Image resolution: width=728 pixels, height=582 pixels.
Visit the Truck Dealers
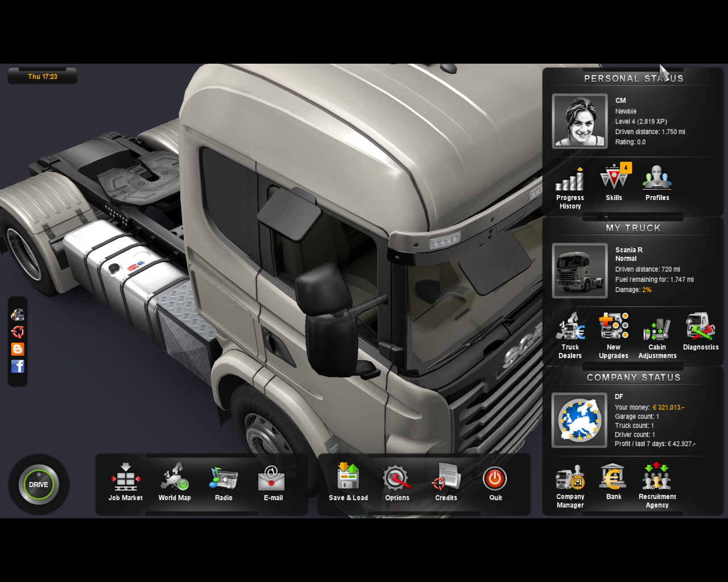[x=570, y=336]
